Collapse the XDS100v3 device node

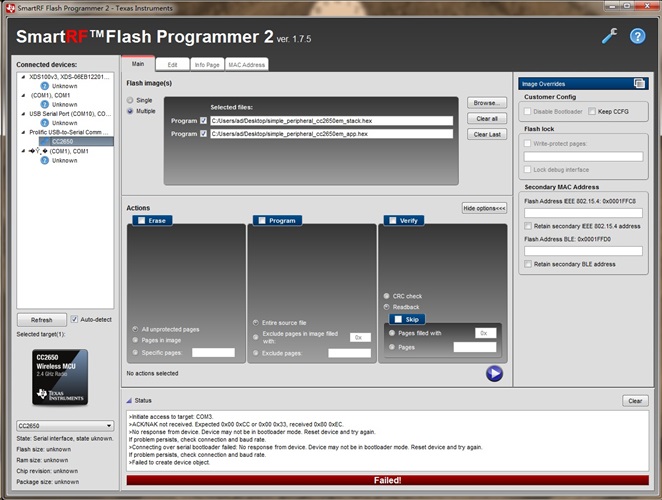(23, 77)
